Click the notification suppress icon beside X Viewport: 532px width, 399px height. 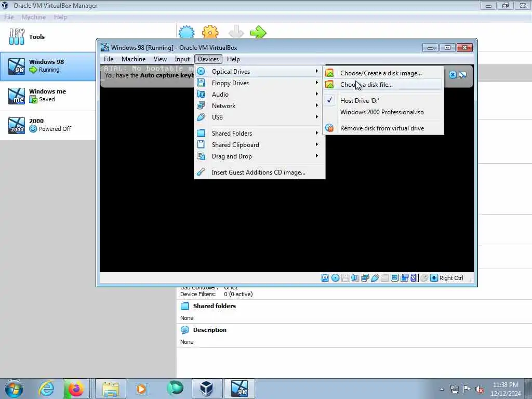pos(463,75)
